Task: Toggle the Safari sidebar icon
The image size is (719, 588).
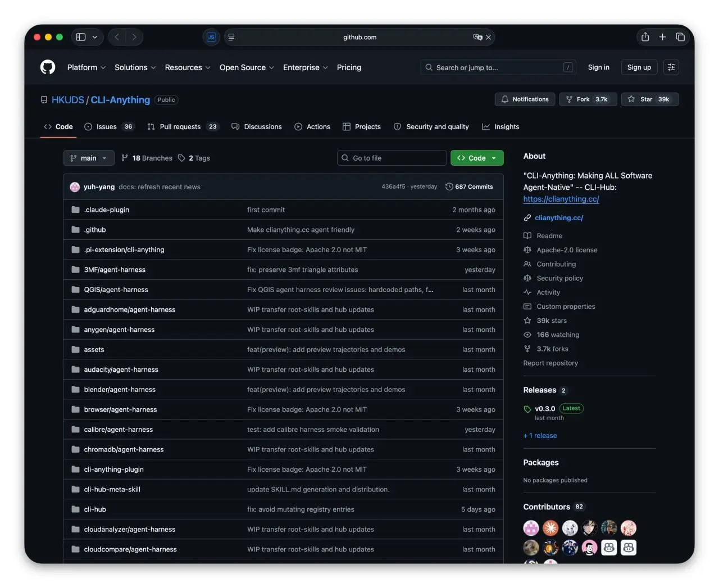Action: (x=81, y=37)
